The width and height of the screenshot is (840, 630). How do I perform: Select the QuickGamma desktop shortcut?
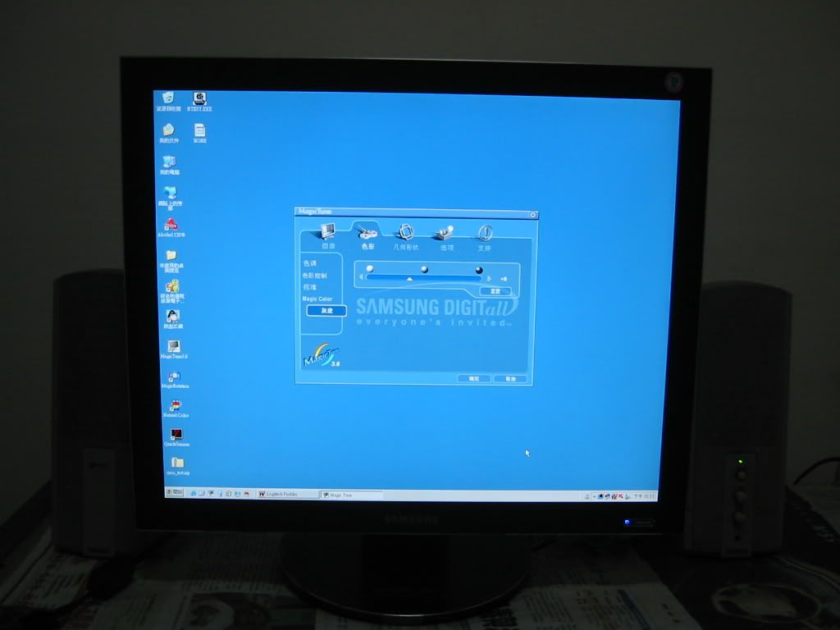[x=177, y=437]
